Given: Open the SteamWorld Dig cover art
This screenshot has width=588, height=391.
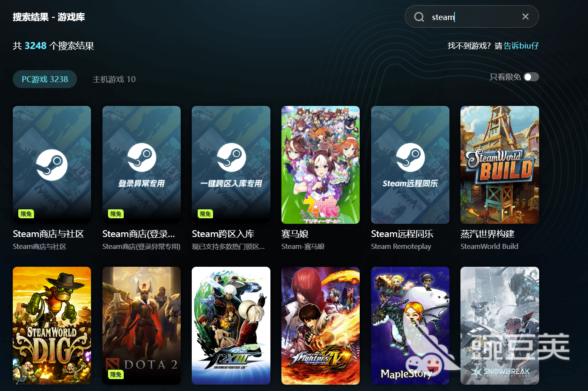Looking at the screenshot, I should coord(52,325).
